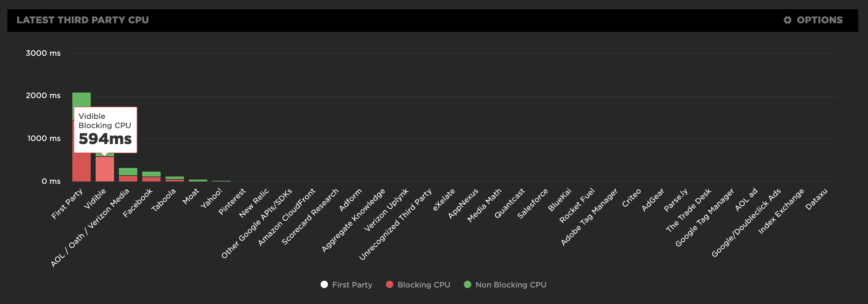Click the Moat green bar
The width and height of the screenshot is (868, 304).
point(198,180)
